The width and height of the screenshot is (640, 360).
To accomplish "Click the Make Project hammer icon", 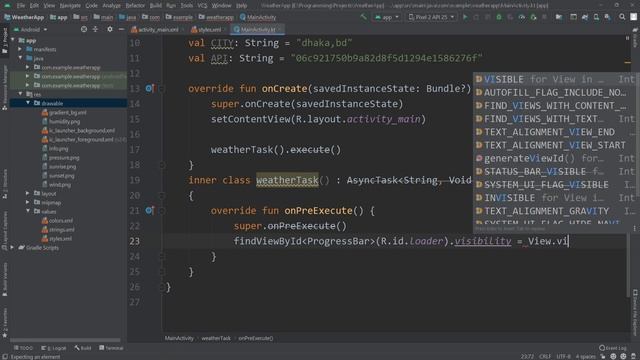I will pos(363,17).
